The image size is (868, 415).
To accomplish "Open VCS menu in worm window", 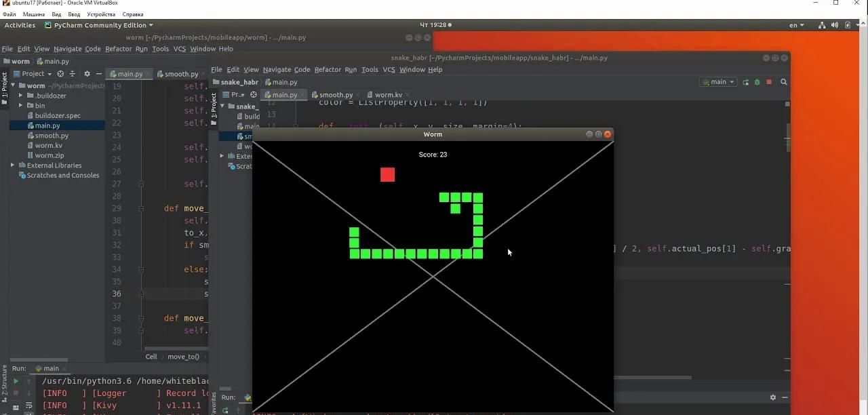I will (x=179, y=49).
